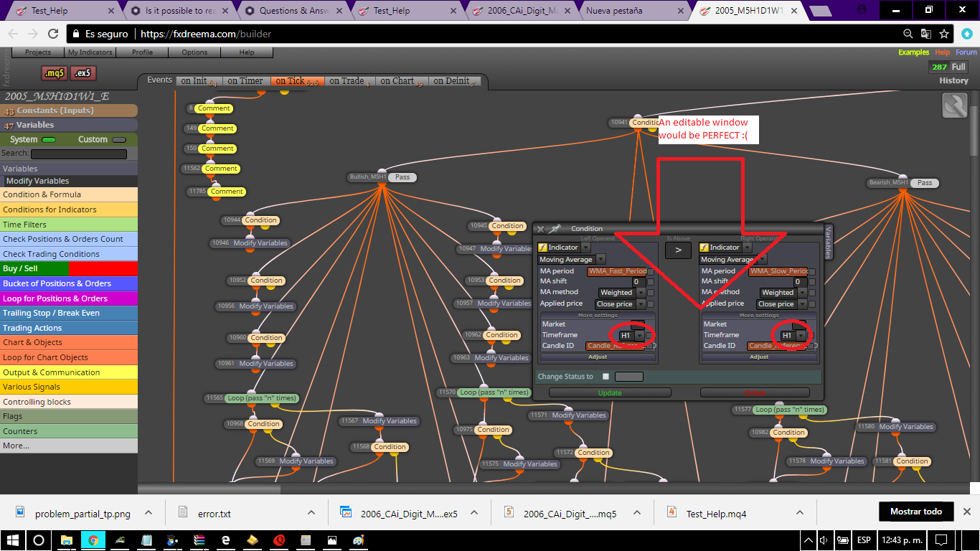Switch to the on Trade events tab
Screen dimensions: 980x551
click(x=350, y=81)
